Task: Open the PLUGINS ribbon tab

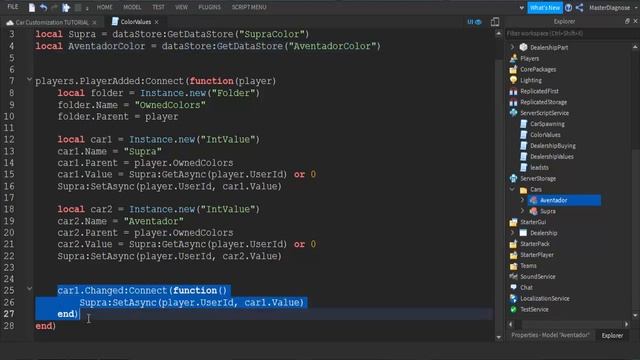Action: [209, 7]
